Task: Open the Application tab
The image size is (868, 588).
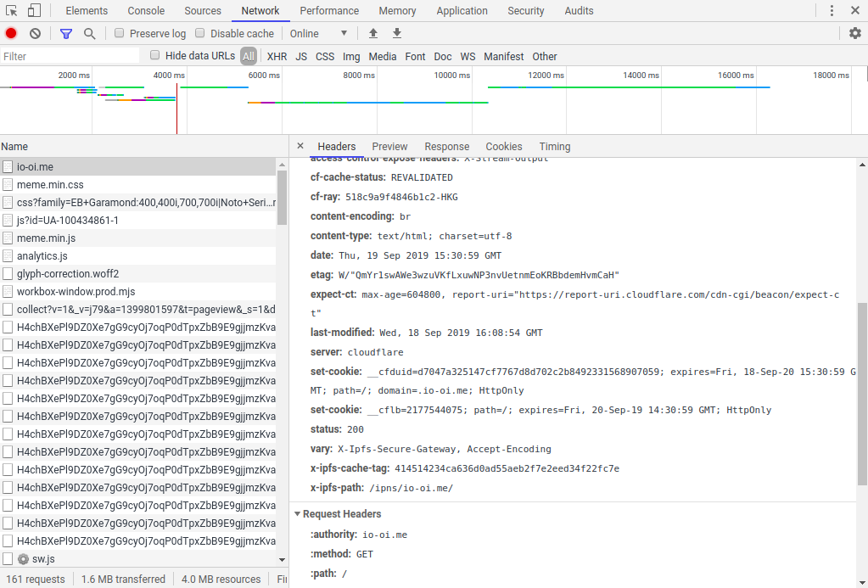Action: click(x=462, y=10)
